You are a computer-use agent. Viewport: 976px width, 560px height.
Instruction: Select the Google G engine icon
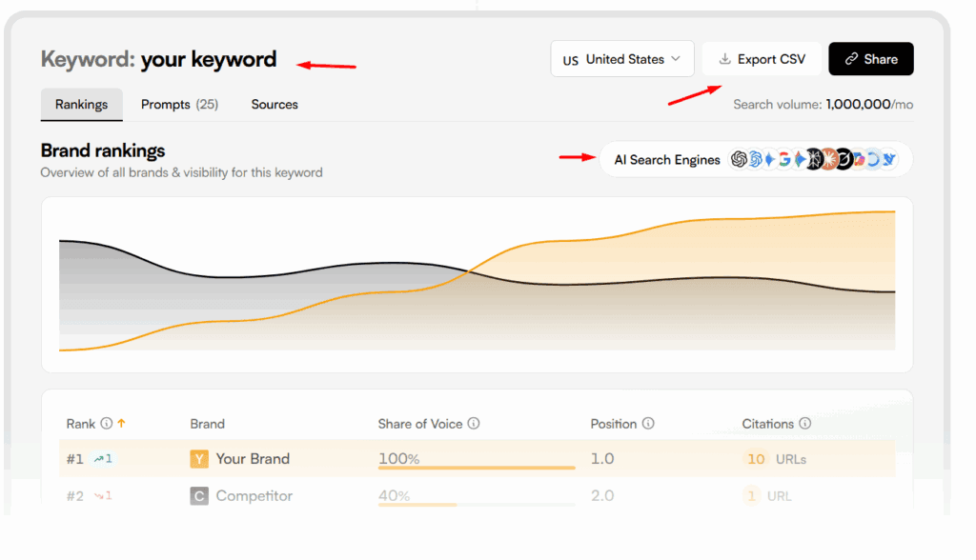[x=783, y=160]
